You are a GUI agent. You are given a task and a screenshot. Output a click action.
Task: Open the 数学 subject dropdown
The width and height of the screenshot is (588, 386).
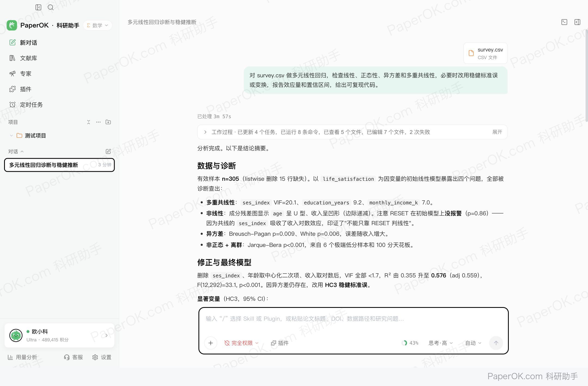(x=97, y=25)
